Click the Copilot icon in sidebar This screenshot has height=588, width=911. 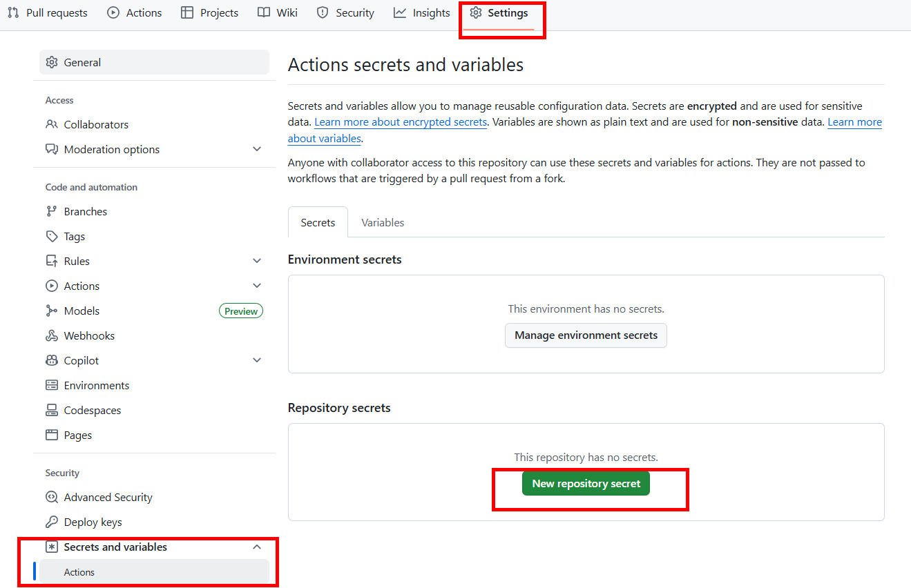click(52, 360)
